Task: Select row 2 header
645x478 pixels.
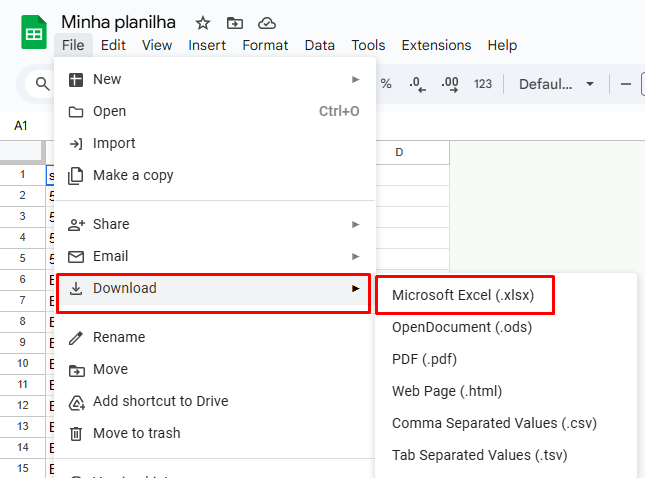Action: pos(23,195)
